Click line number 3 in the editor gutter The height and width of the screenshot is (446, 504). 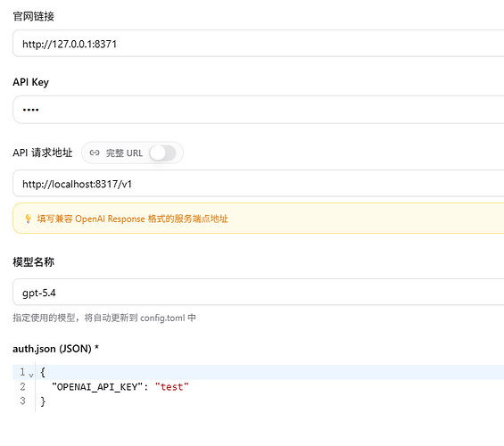click(x=22, y=401)
